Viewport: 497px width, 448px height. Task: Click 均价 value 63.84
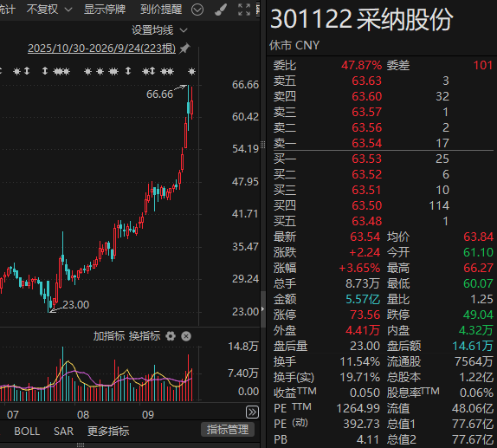pos(478,237)
